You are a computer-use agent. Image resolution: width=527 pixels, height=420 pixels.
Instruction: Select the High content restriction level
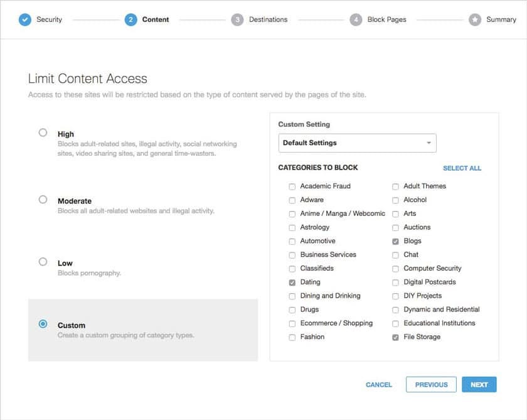(x=43, y=132)
